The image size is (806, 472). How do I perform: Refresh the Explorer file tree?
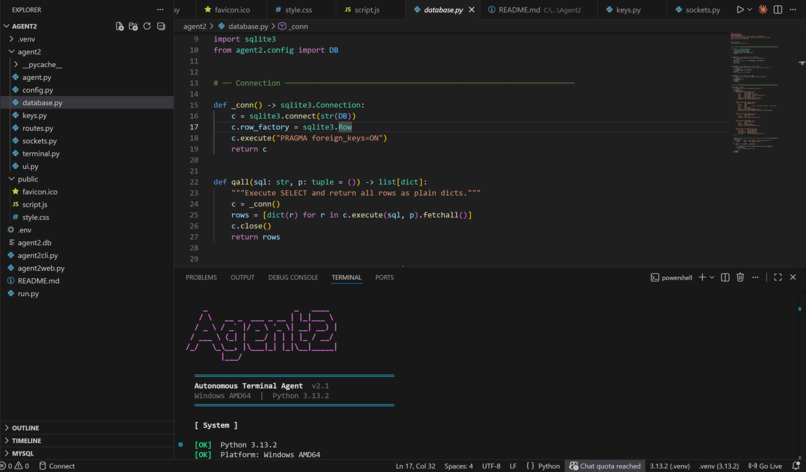click(147, 26)
